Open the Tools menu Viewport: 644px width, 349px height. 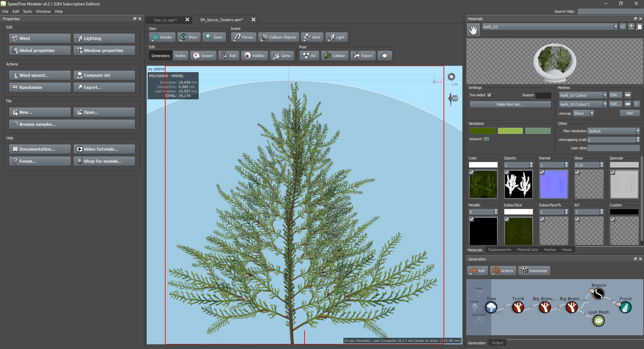pos(27,11)
